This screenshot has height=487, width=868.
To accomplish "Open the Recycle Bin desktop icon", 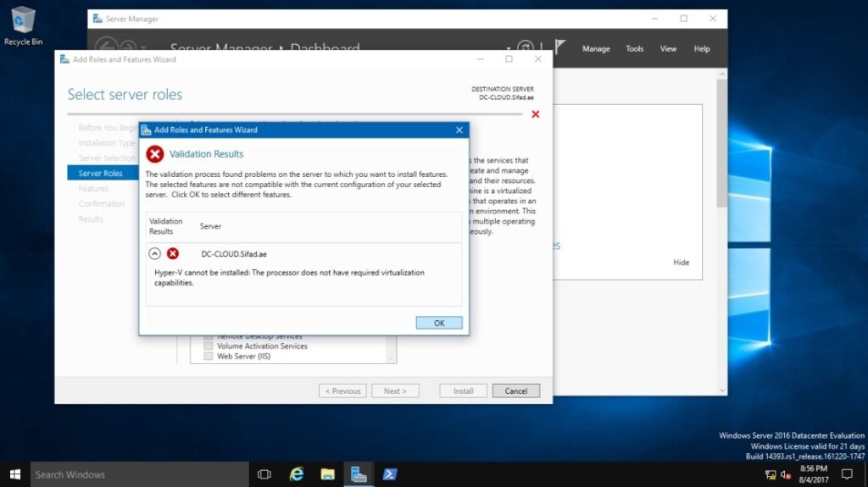I will click(23, 25).
